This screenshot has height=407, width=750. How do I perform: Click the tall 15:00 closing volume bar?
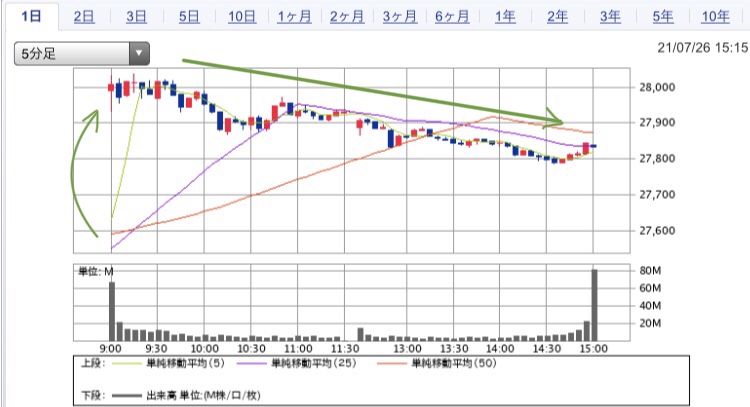(x=595, y=305)
